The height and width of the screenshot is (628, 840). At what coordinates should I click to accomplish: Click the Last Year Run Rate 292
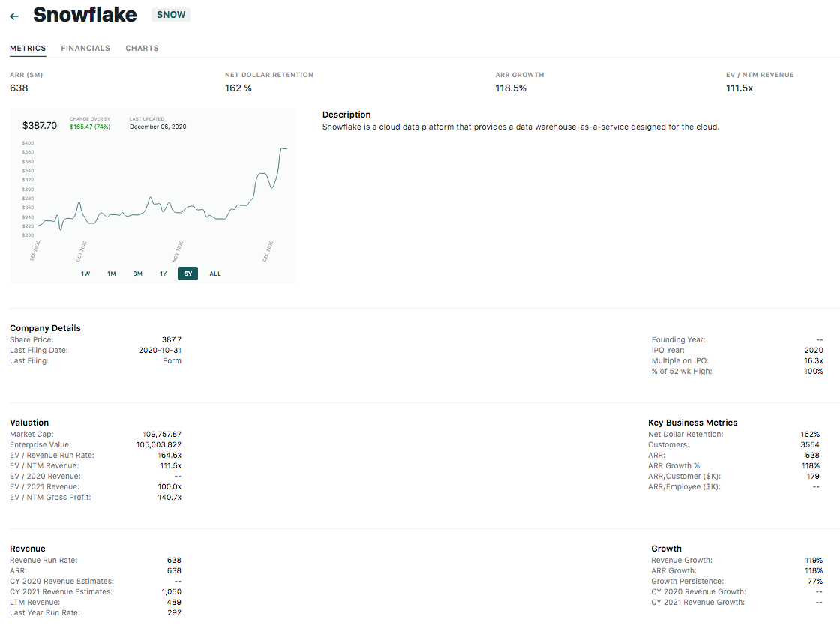pyautogui.click(x=174, y=612)
